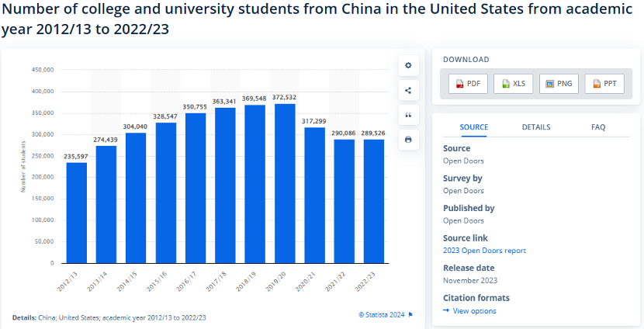
Task: Click the November 2023 release date text
Action: (x=470, y=281)
